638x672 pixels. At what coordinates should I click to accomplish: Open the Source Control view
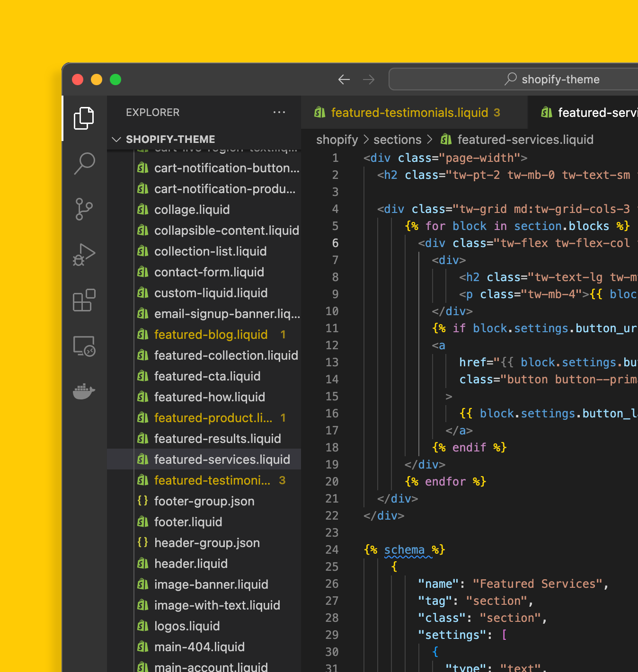(x=84, y=209)
